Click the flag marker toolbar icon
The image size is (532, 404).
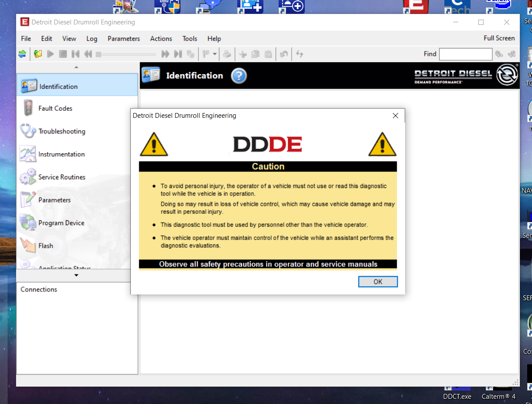click(x=206, y=54)
